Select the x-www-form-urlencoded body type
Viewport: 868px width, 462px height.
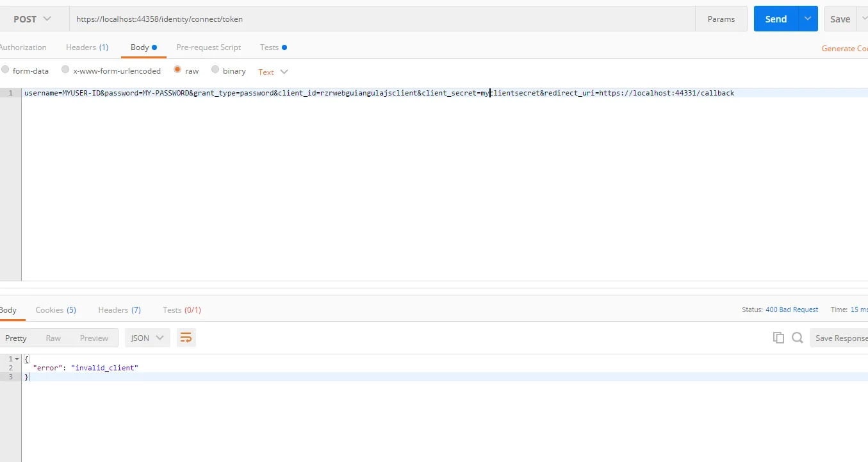[x=65, y=70]
